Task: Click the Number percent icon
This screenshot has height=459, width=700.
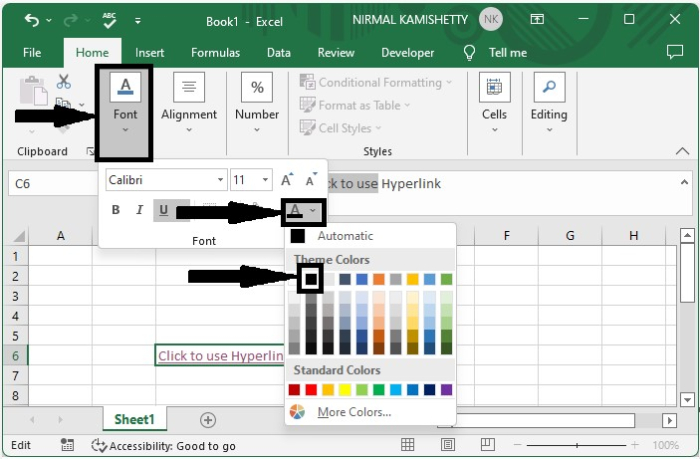Action: click(257, 89)
